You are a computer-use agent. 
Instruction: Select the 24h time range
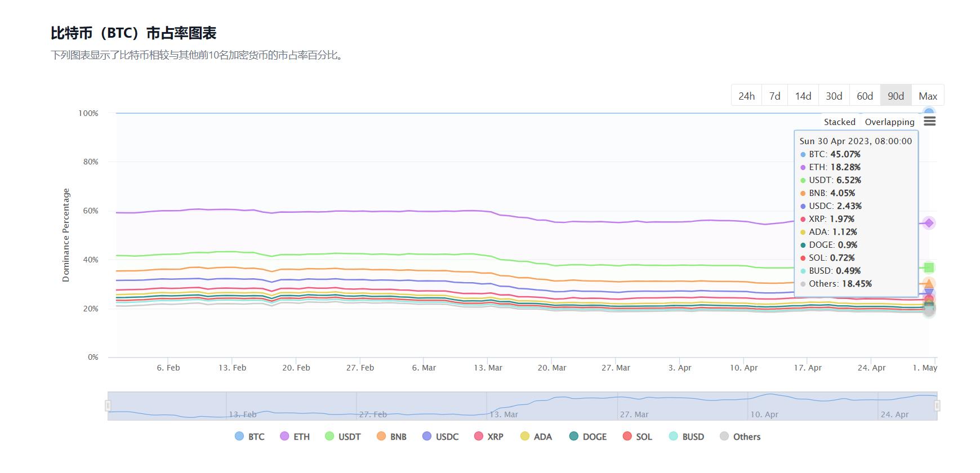click(x=746, y=96)
